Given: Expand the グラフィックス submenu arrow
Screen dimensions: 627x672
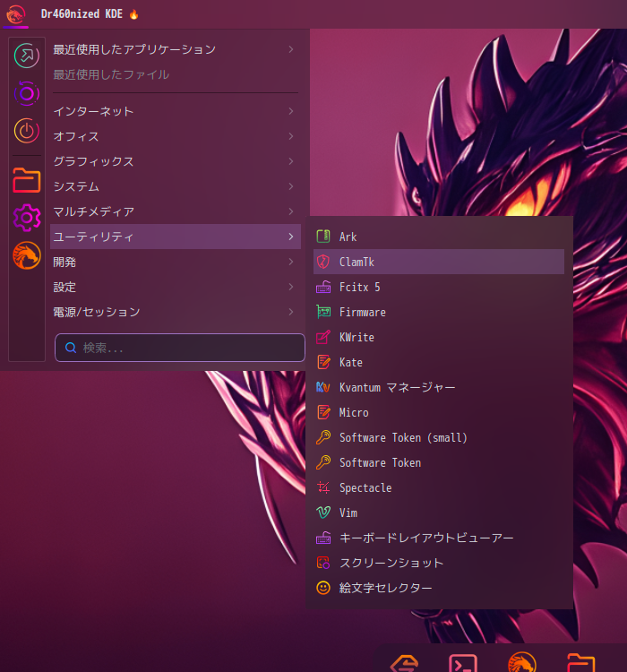Looking at the screenshot, I should [290, 161].
